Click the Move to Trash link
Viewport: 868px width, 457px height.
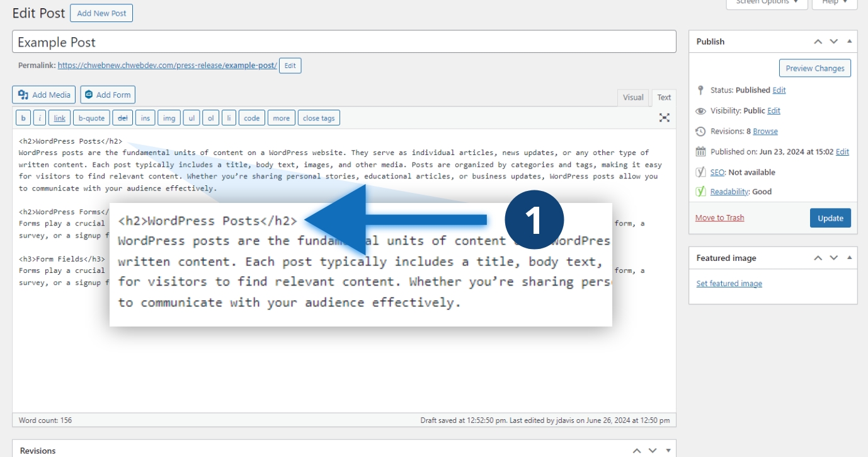[x=719, y=217]
